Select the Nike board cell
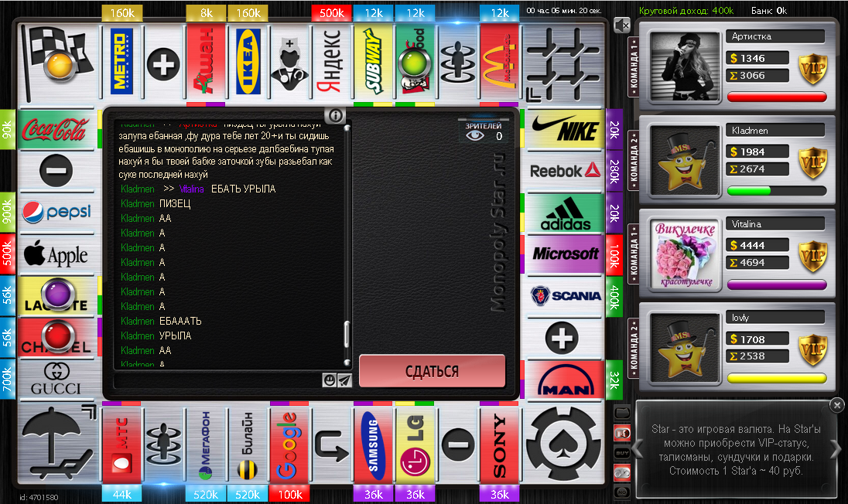Screen dimensions: 848x504 coord(565,130)
